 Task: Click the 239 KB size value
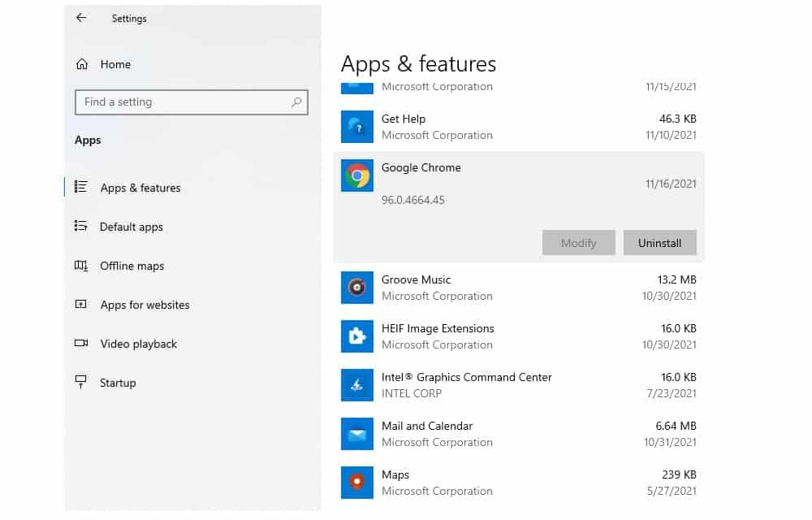coord(679,474)
